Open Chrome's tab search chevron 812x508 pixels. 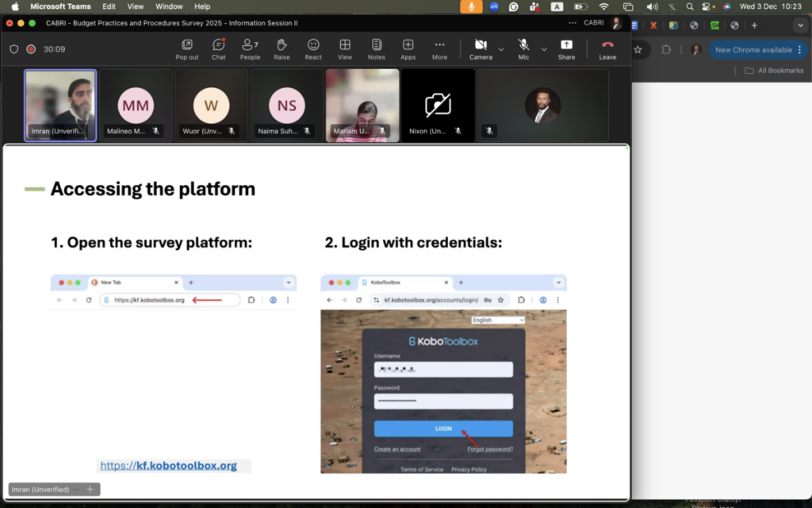(x=800, y=25)
